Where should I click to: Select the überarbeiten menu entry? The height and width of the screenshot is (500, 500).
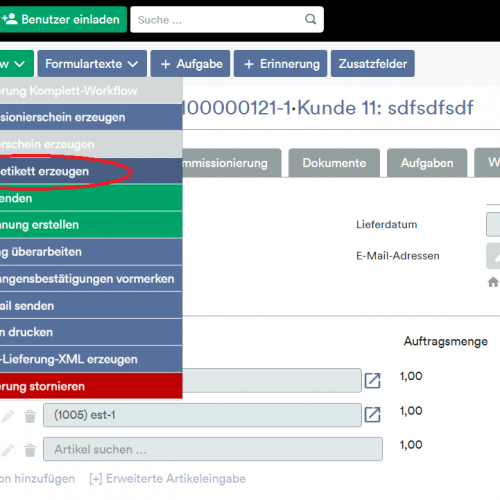click(x=91, y=252)
